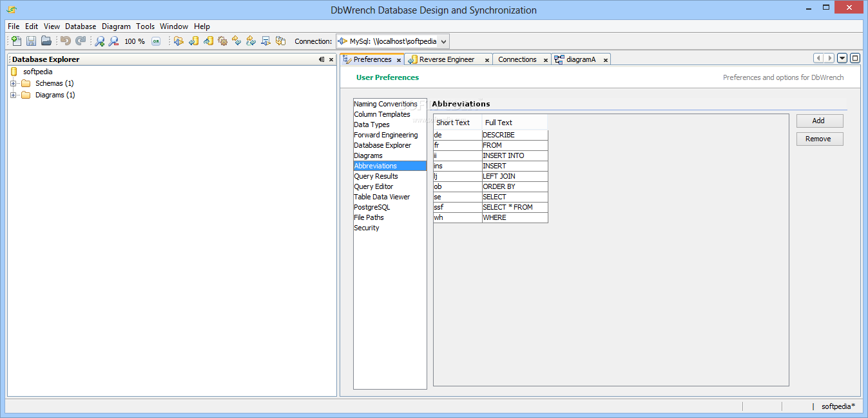Pin the Database Explorer panel
Screen dimensions: 868x418
tap(322, 59)
